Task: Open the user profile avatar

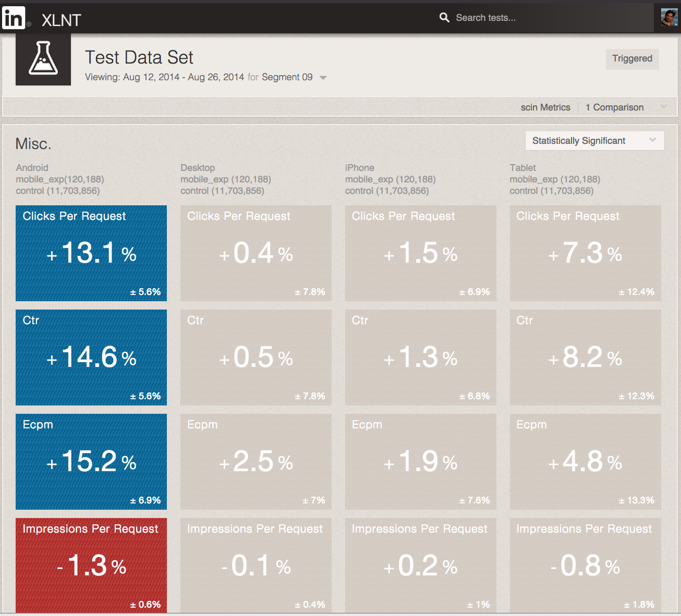Action: (x=668, y=18)
